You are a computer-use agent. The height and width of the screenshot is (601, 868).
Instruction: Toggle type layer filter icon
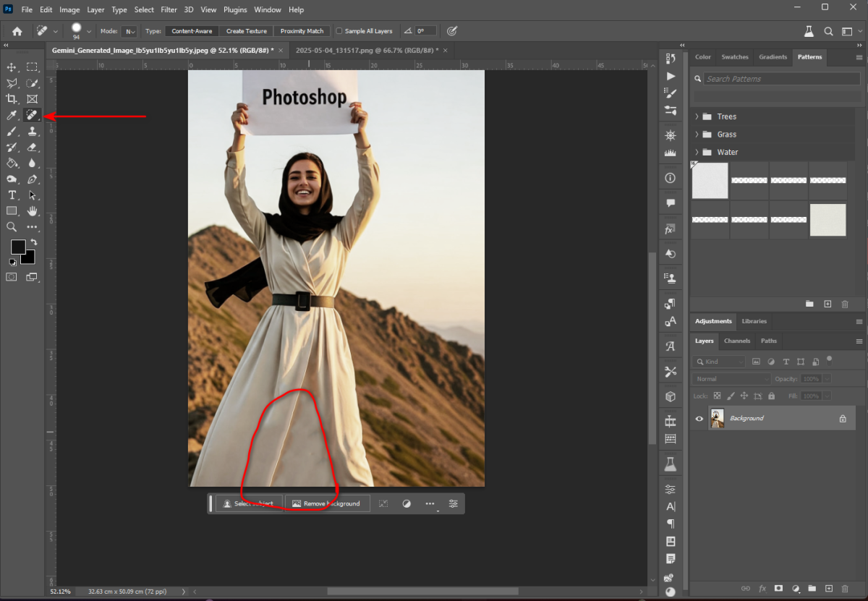coord(786,361)
